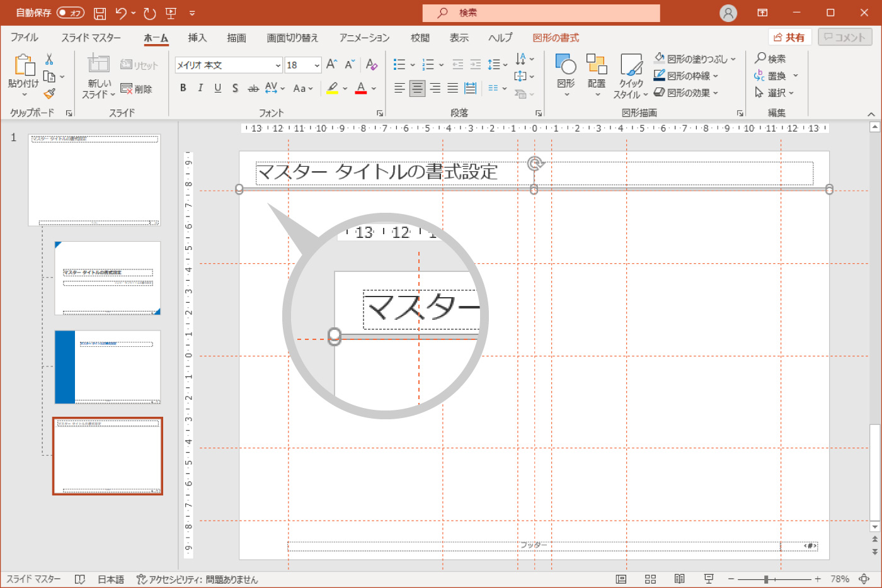882x588 pixels.
Task: Click the distributed alignment icon
Action: click(470, 88)
